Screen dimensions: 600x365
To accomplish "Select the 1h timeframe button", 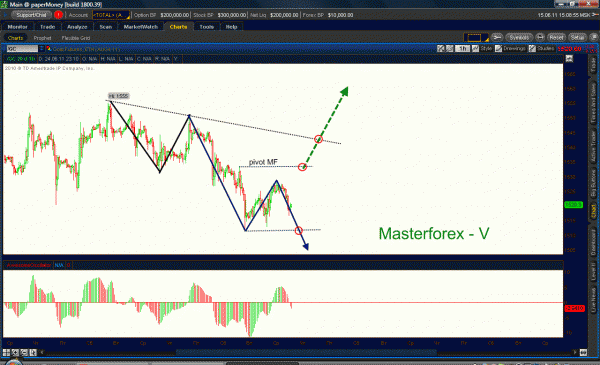I will (463, 49).
